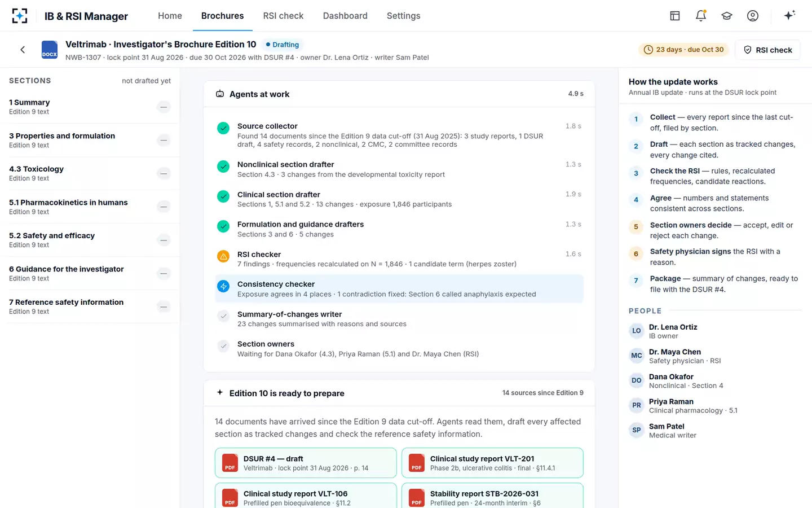
Task: Click the RSI check button with shield
Action: pos(767,50)
